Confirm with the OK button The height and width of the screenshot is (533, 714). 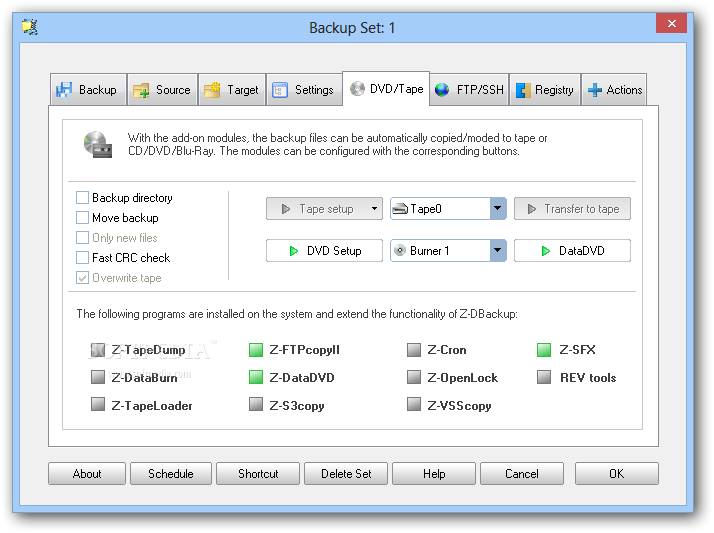click(617, 474)
